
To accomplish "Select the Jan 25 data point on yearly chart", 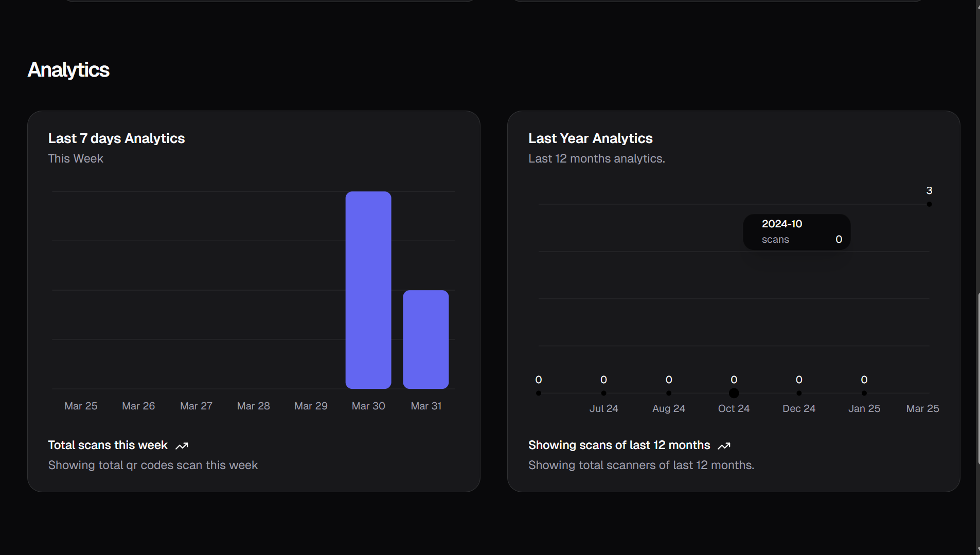I will pos(864,393).
